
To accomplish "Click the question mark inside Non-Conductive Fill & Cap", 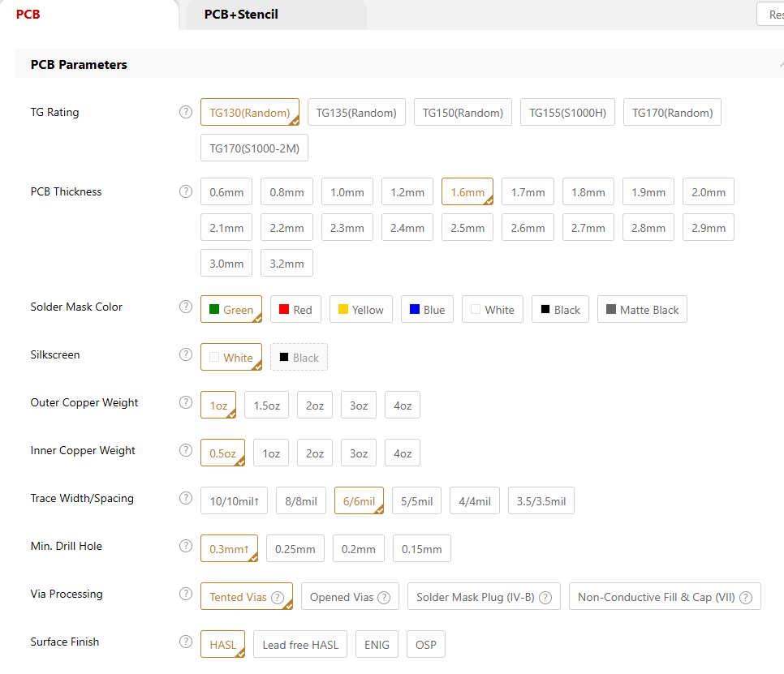I will (x=746, y=598).
